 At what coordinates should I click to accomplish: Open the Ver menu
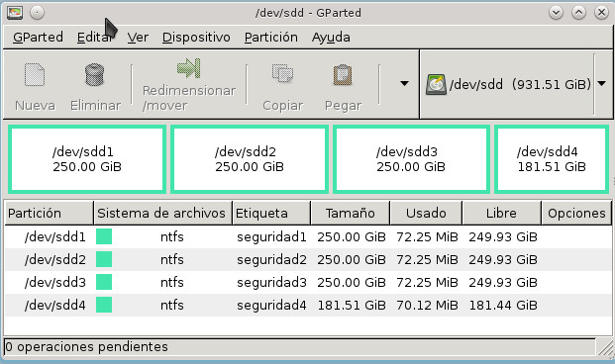click(x=138, y=38)
